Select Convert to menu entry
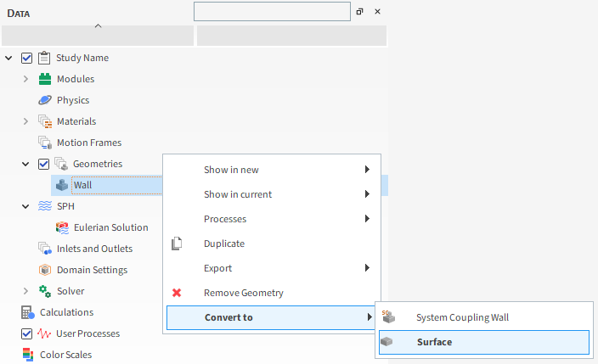 click(272, 317)
